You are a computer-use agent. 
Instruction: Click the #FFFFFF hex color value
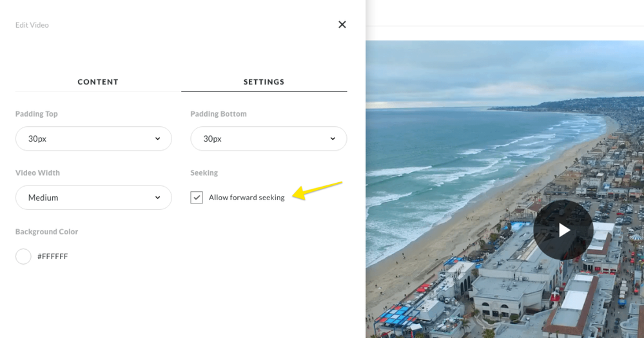[x=52, y=256]
